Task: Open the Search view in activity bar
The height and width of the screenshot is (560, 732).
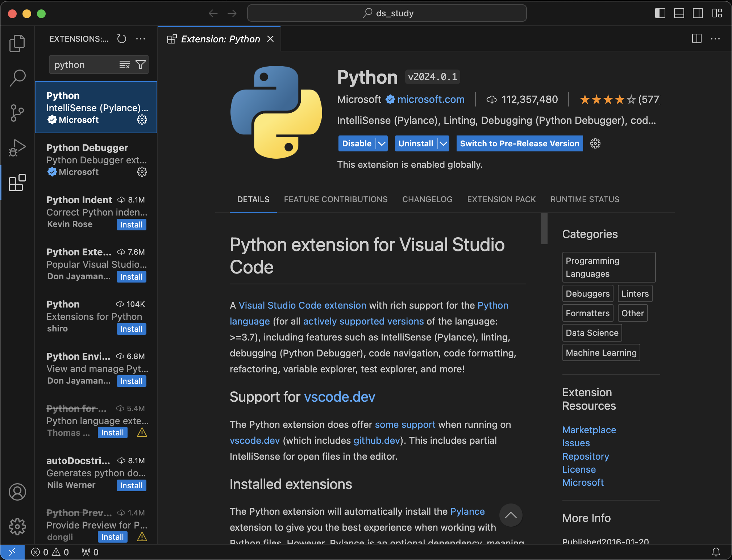Action: [17, 78]
